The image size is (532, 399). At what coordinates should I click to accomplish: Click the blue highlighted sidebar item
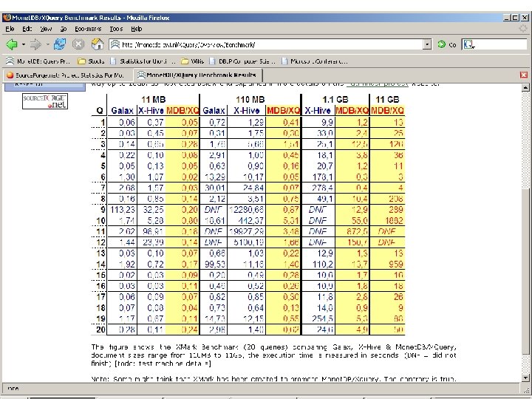click(x=45, y=87)
